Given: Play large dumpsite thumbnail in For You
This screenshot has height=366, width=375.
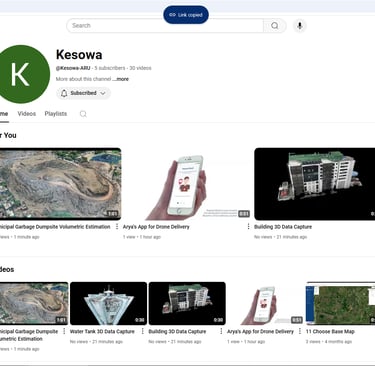Looking at the screenshot, I should pos(60,184).
